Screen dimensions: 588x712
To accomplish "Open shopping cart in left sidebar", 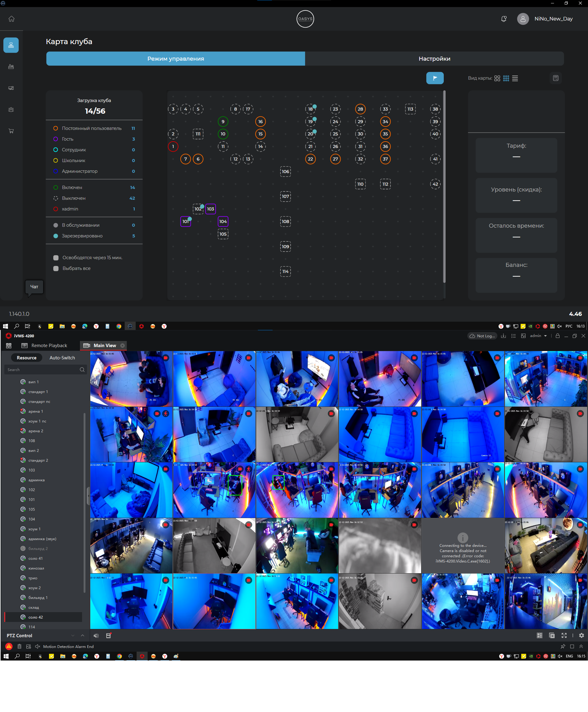I will tap(11, 131).
